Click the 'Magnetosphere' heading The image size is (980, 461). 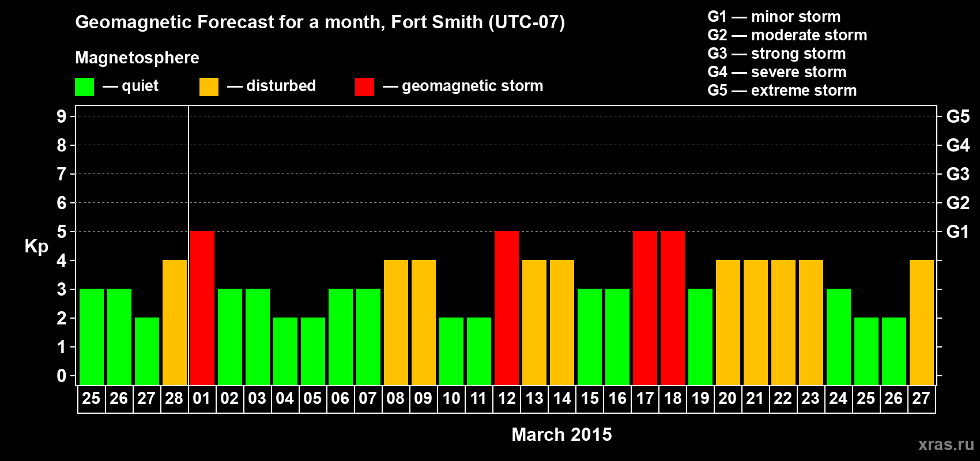point(137,58)
